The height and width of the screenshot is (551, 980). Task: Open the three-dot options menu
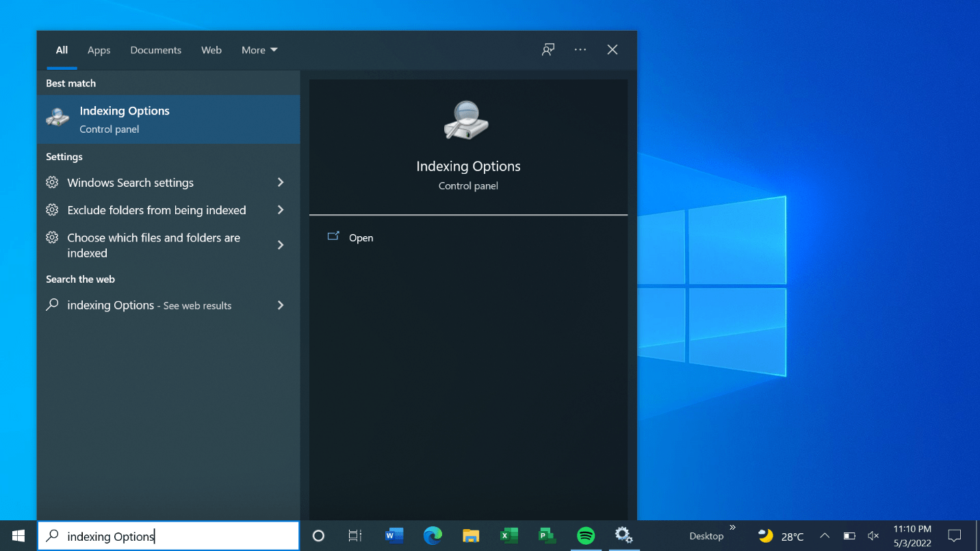(580, 50)
